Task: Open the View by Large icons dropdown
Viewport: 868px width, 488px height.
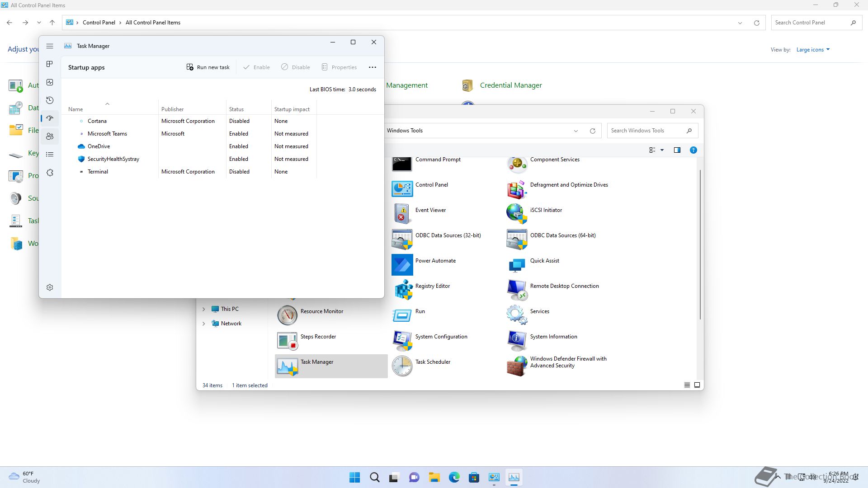Action: (813, 50)
